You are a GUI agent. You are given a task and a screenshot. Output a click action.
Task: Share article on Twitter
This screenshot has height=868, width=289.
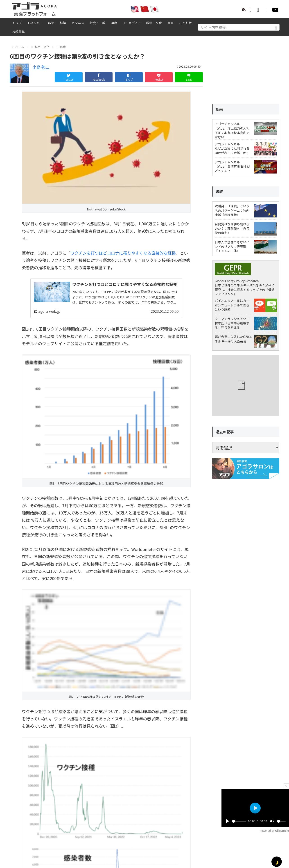(x=69, y=77)
